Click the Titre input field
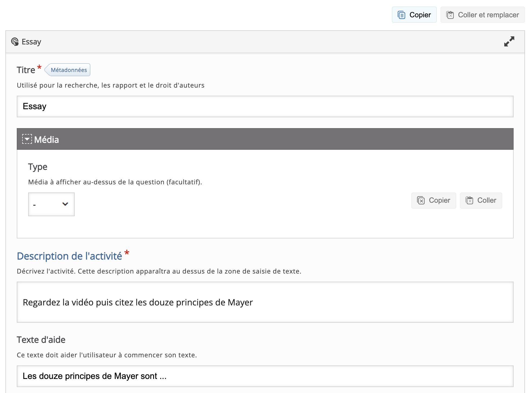The width and height of the screenshot is (532, 393). [265, 106]
